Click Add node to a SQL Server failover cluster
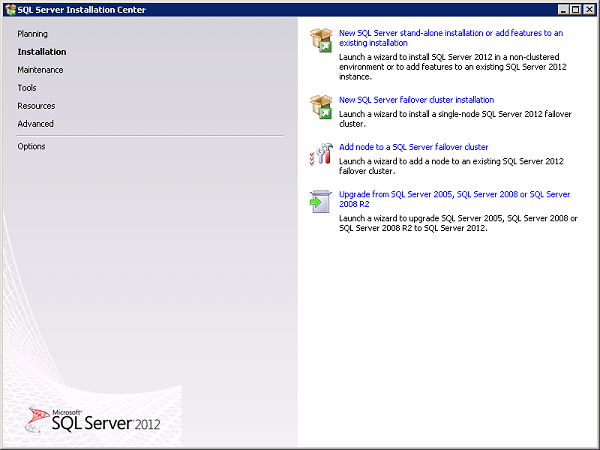Screen dimensions: 600x450 [414, 147]
